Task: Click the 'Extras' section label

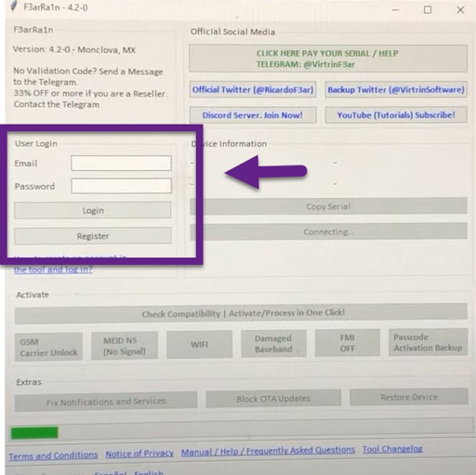Action: click(29, 382)
